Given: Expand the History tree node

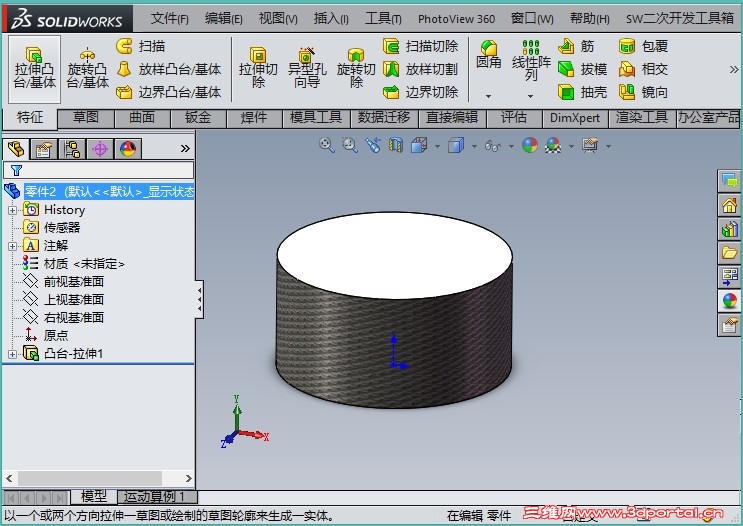Looking at the screenshot, I should coord(13,210).
